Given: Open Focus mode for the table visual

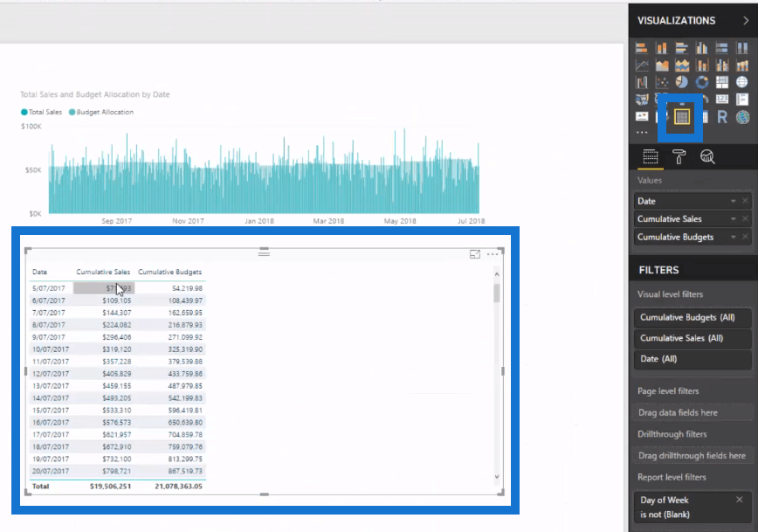Looking at the screenshot, I should [x=475, y=254].
